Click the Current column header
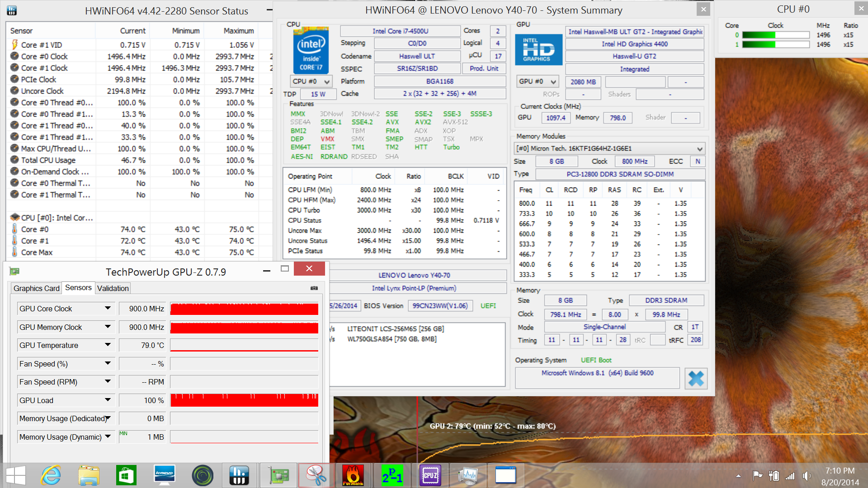Image resolution: width=868 pixels, height=488 pixels. (123, 31)
